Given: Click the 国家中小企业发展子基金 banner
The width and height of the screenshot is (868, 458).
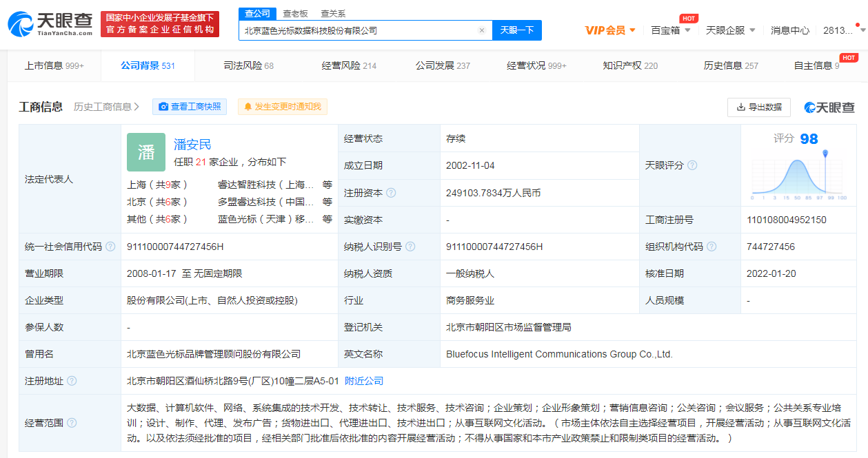Looking at the screenshot, I should click(160, 24).
